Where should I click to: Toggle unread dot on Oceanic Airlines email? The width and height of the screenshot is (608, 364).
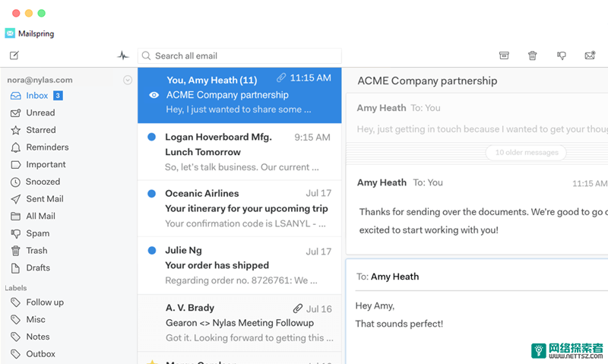coord(151,194)
